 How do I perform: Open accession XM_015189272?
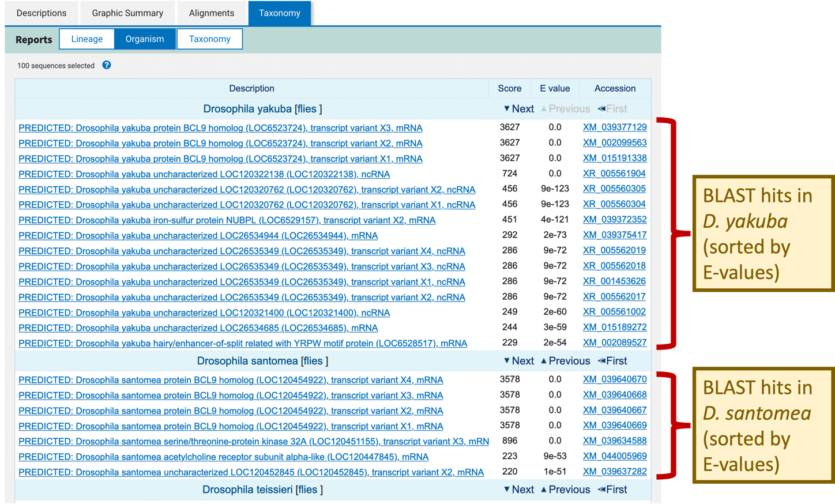[615, 327]
